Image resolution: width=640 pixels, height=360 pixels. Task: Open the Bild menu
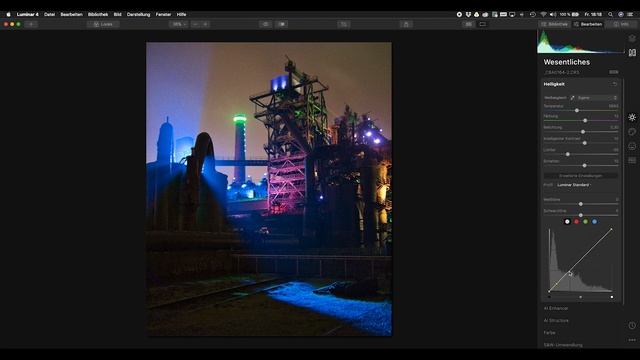tap(118, 14)
